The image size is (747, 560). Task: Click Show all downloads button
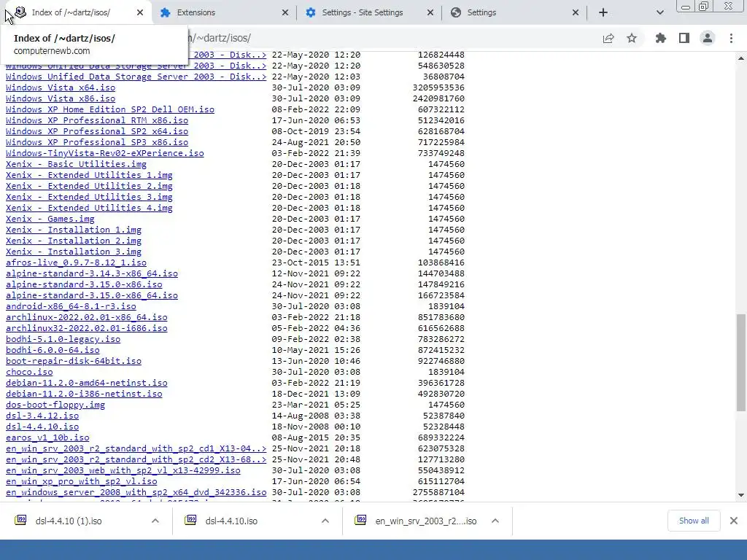[694, 521]
